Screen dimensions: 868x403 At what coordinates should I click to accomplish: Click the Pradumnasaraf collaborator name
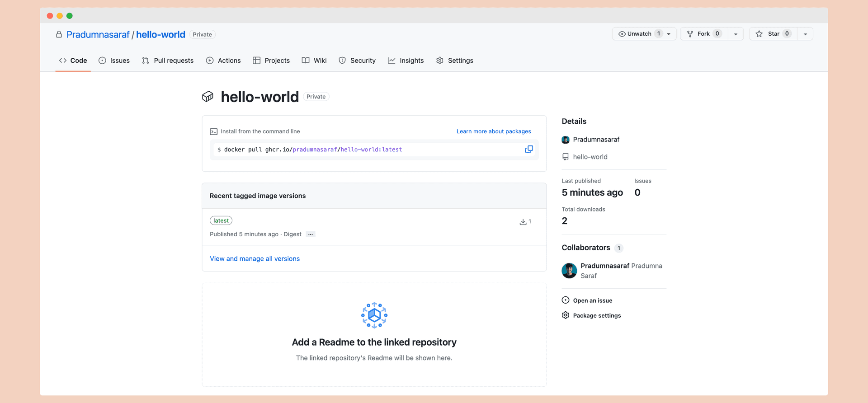[605, 266]
